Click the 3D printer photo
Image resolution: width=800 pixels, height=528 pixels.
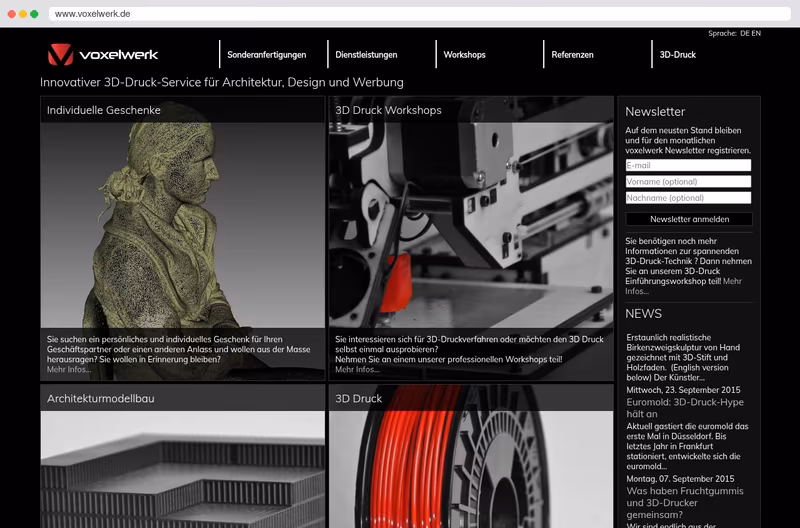click(x=471, y=224)
